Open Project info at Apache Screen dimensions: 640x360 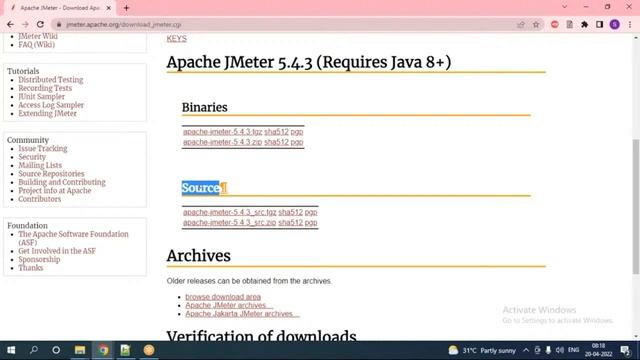coord(55,191)
